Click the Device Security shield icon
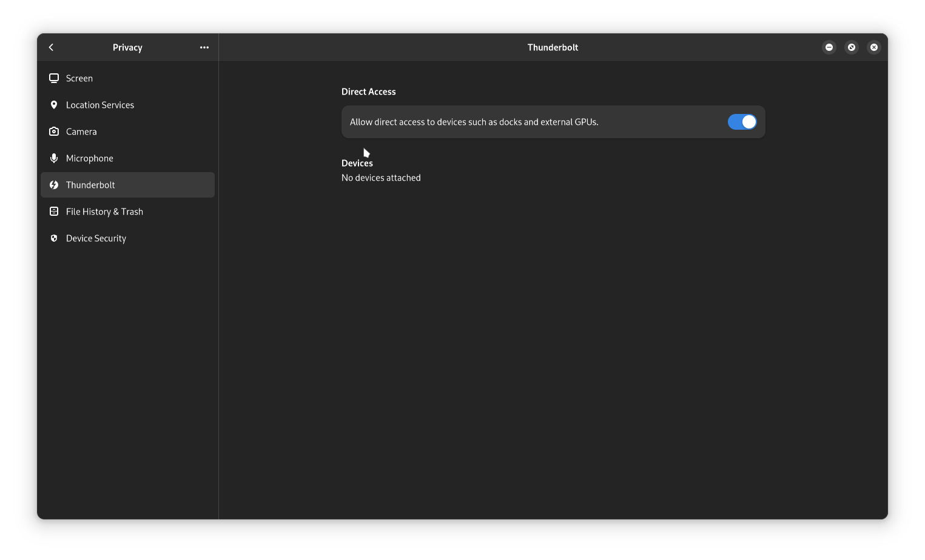This screenshot has height=560, width=925. pos(54,238)
